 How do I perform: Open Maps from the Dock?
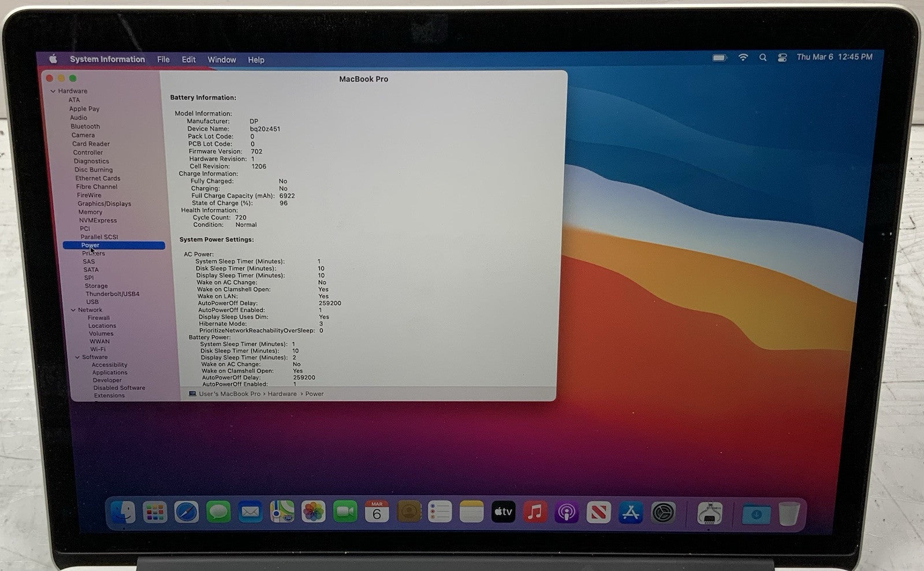coord(282,512)
